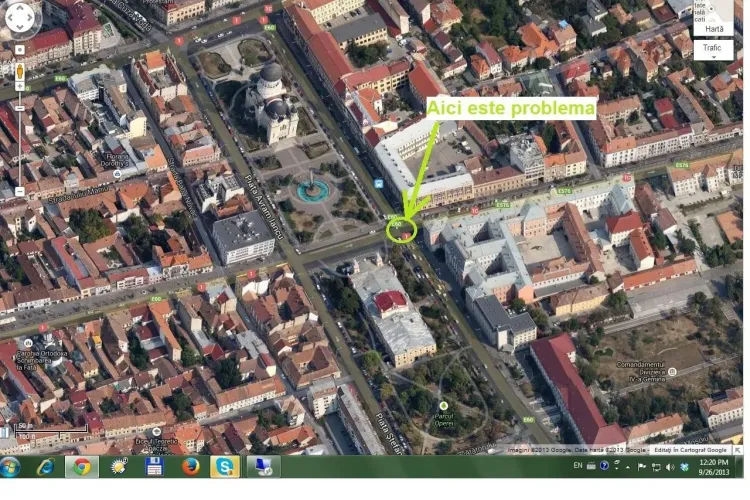
Task: Click the pan right arrow on navigation wheel
Action: point(32,19)
